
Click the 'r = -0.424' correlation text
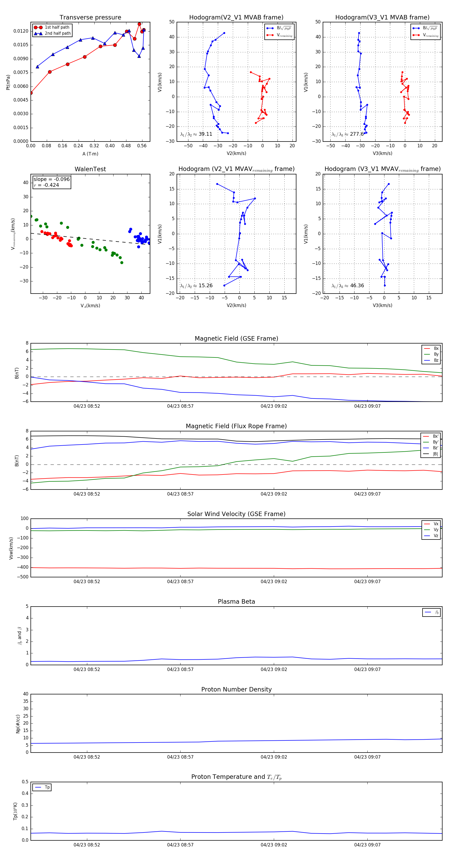(x=46, y=185)
